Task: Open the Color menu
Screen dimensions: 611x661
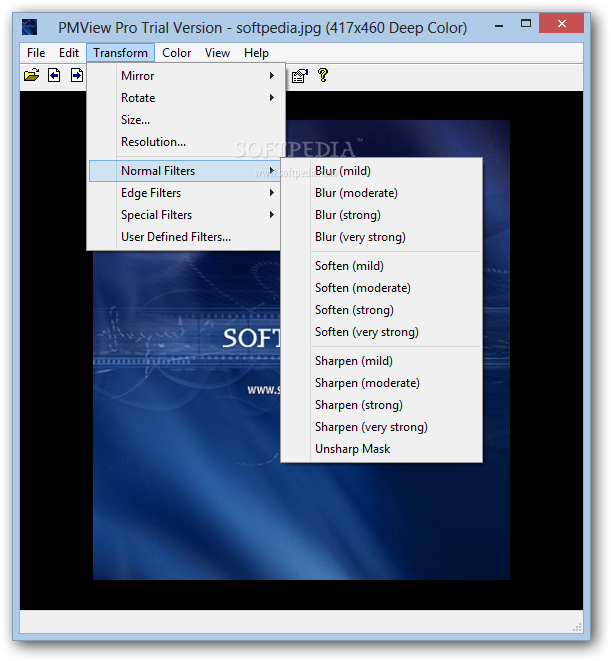Action: click(176, 53)
